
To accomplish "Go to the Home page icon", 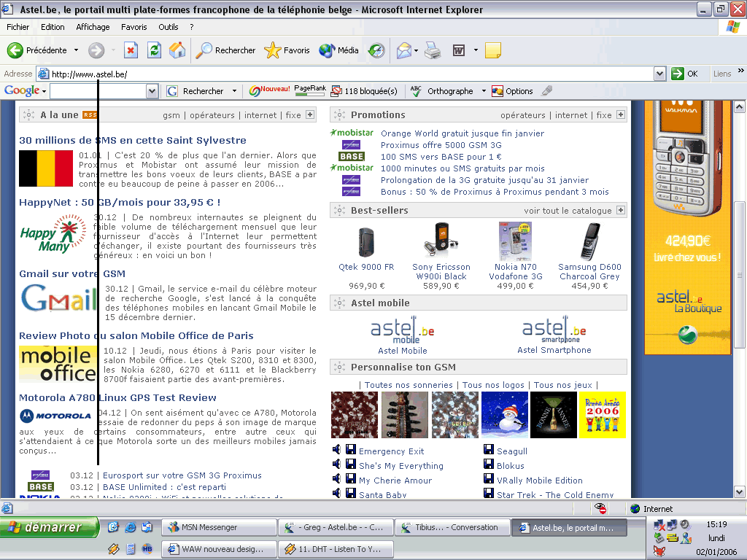I will pos(177,50).
